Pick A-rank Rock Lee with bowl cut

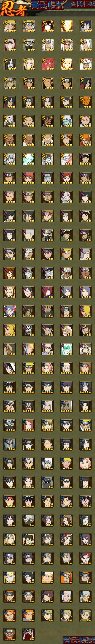[85, 216]
